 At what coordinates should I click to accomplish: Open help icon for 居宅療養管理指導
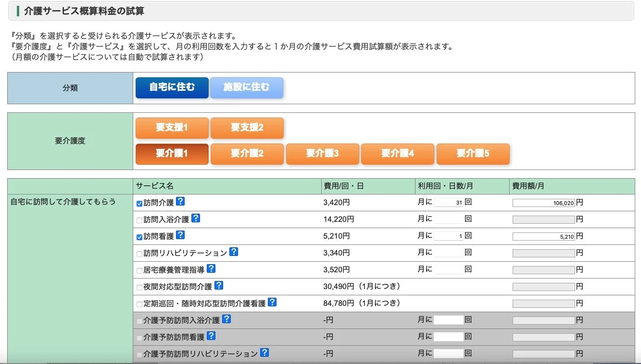point(211,269)
